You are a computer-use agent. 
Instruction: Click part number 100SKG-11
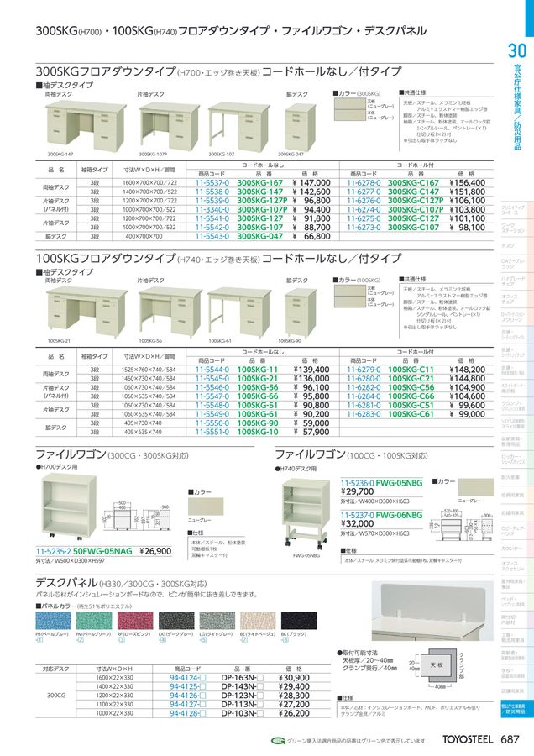click(x=258, y=370)
